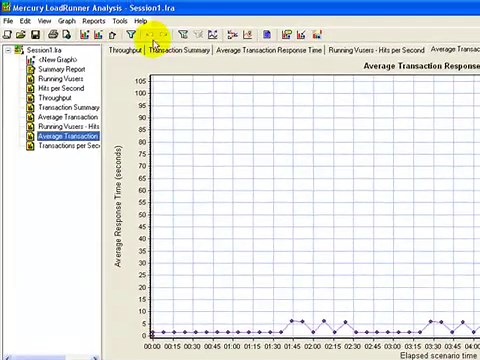Image resolution: width=480 pixels, height=360 pixels.
Task: Open the File menu
Action: 8,21
